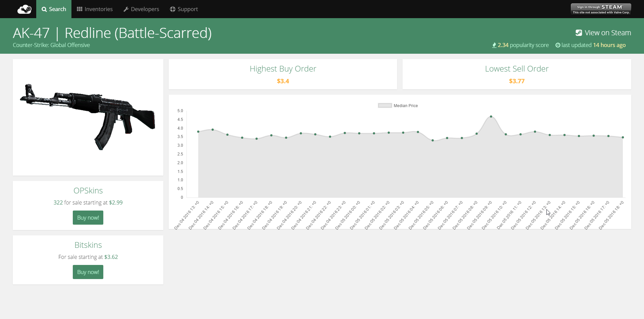
Task: Click the AK-47 Redline weapon image
Action: [88, 116]
